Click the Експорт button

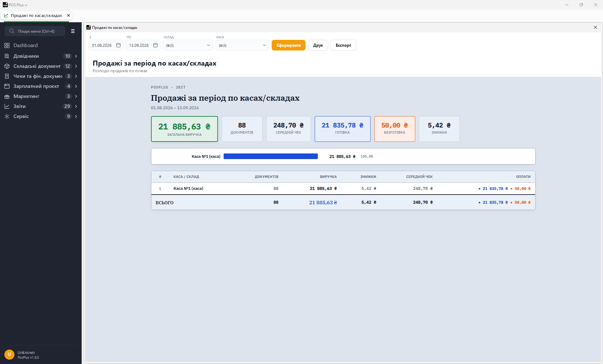pos(343,45)
